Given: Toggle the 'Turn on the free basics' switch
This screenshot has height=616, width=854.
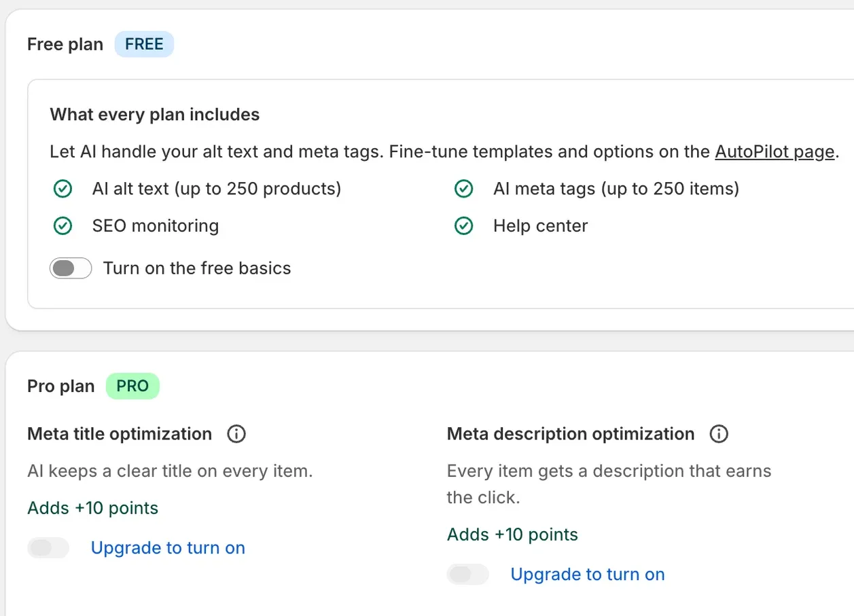Looking at the screenshot, I should (71, 268).
